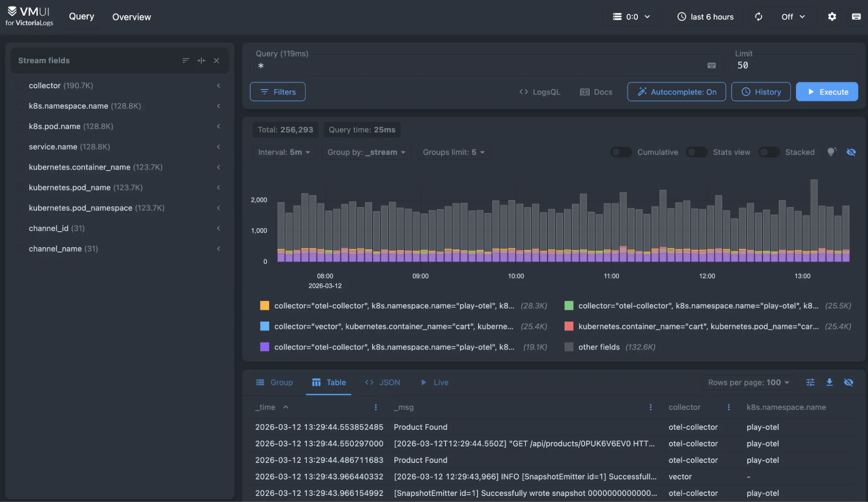The height and width of the screenshot is (502, 868).
Task: Turn on the Stacked toggle
Action: [x=769, y=152]
